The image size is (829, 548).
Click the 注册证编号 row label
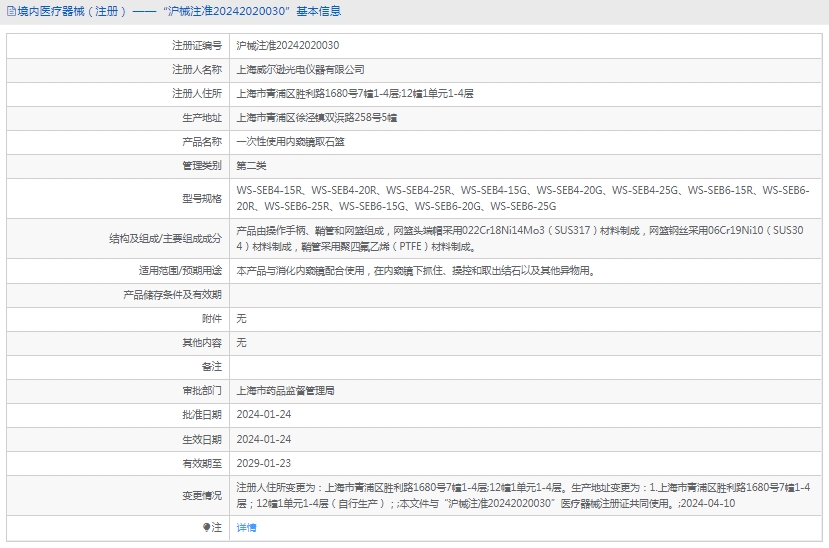pyautogui.click(x=196, y=45)
